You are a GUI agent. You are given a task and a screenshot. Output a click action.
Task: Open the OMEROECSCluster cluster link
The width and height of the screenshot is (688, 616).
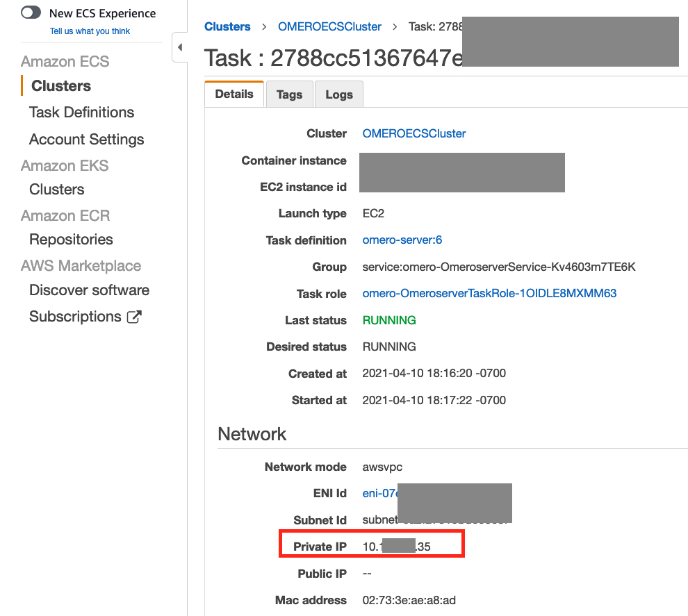(414, 134)
